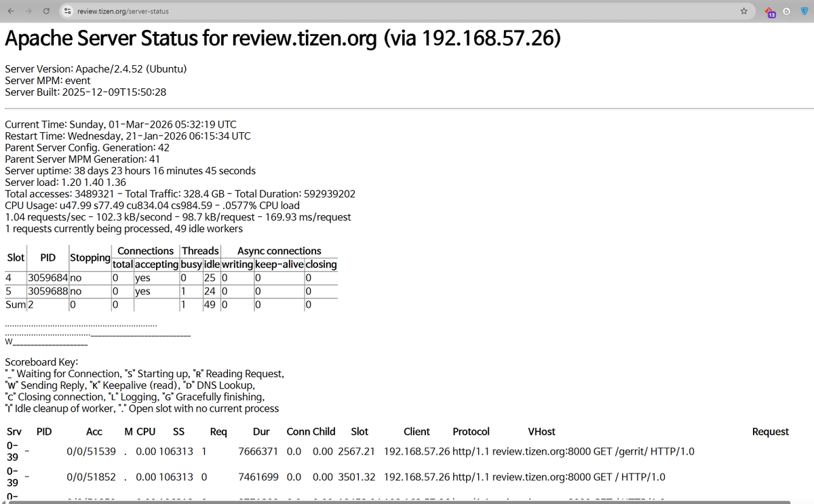Viewport: 814px width, 504px height.
Task: Click the Apache Server Status page heading
Action: [x=283, y=39]
